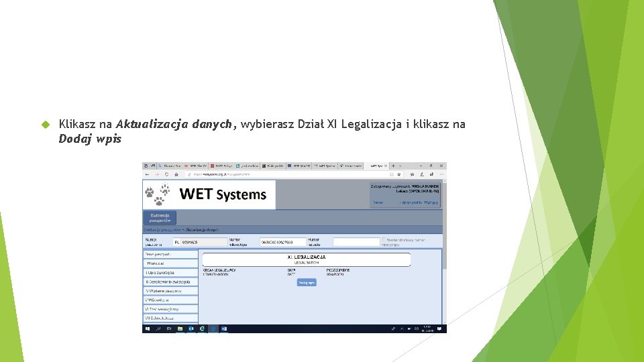Select the Właściciel sidebar section
Image resolution: width=644 pixels, height=362 pixels.
coord(170,263)
